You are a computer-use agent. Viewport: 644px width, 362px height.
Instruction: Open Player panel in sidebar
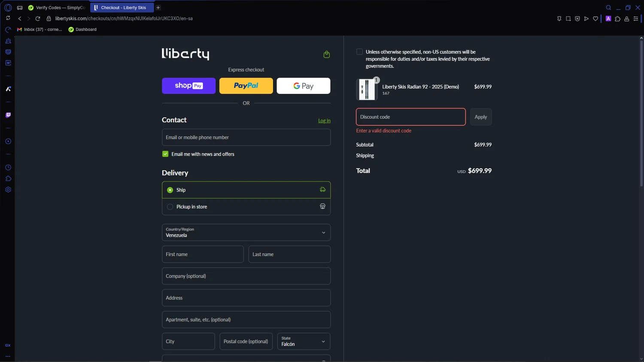[x=8, y=141]
